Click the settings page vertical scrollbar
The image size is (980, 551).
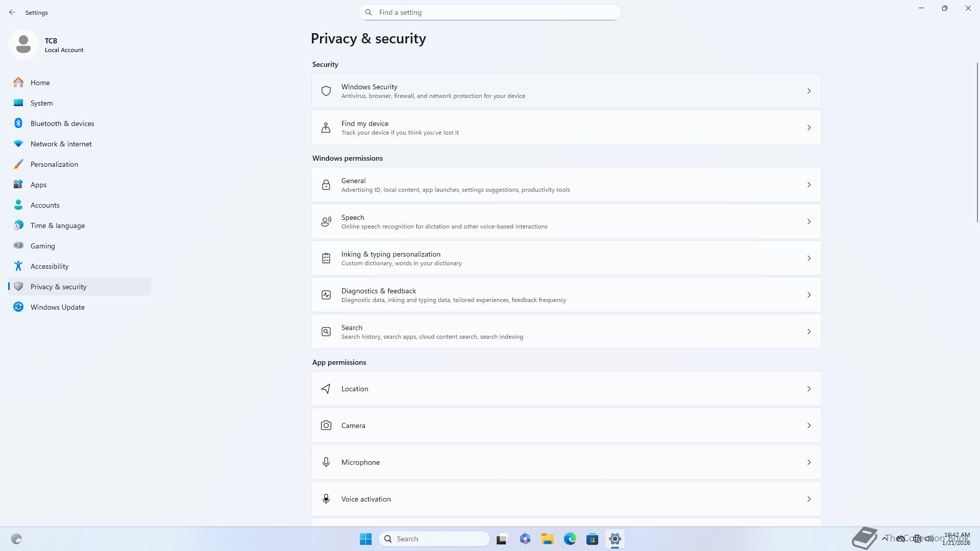point(977,143)
